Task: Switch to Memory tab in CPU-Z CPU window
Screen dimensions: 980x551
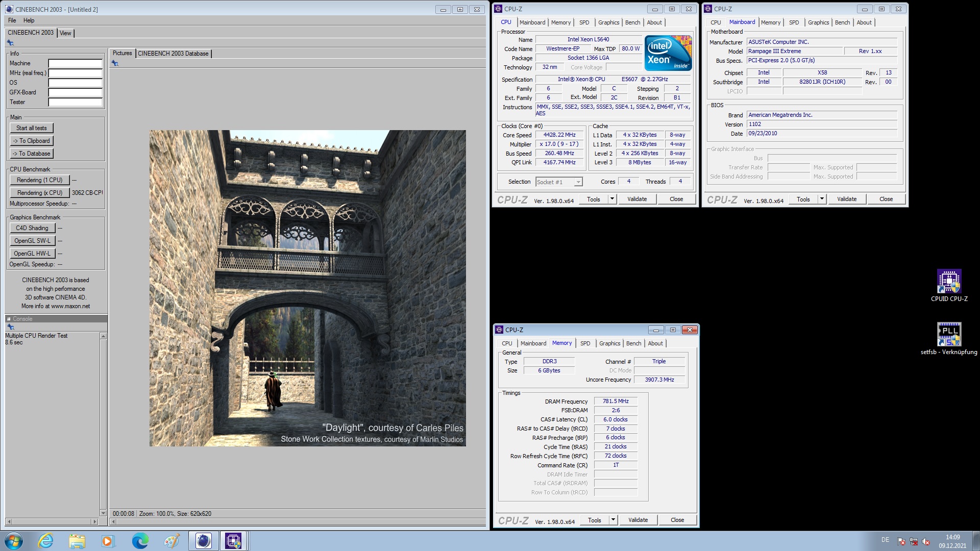Action: point(561,22)
